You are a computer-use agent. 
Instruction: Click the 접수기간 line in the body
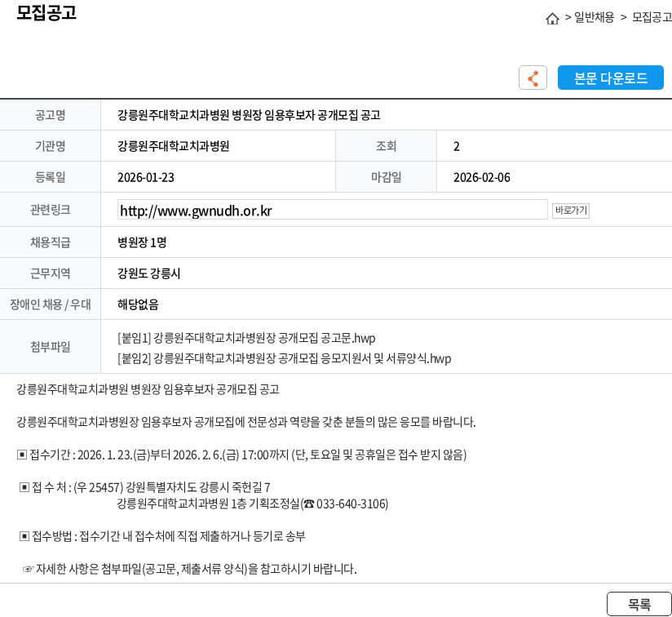coord(241,455)
